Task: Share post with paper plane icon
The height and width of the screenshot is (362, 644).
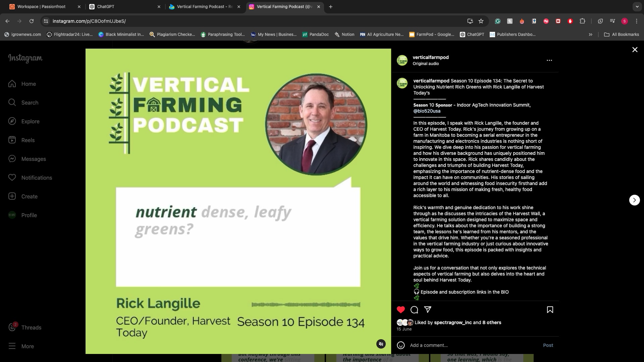Action: coord(428,310)
